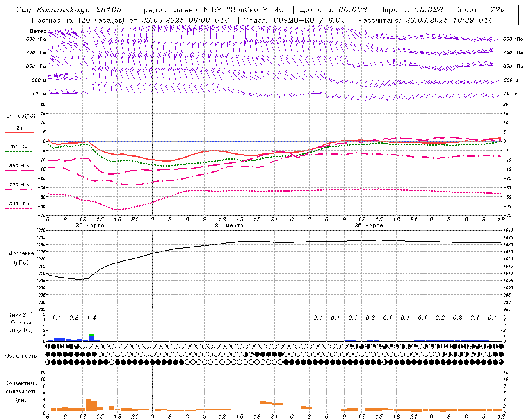
Task: Click the "Рассчитано" calculation time "10:39 UTC"
Action: tap(474, 20)
